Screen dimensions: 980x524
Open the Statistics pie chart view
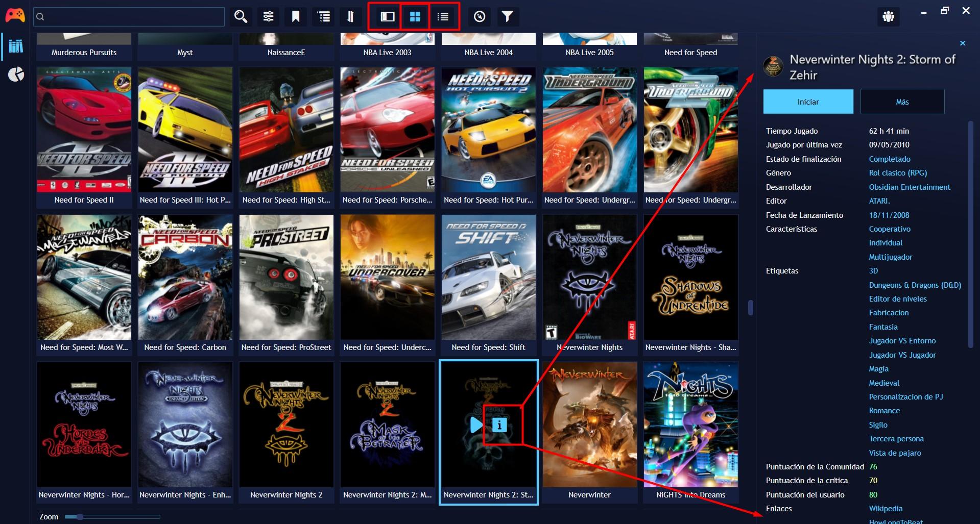tap(16, 74)
